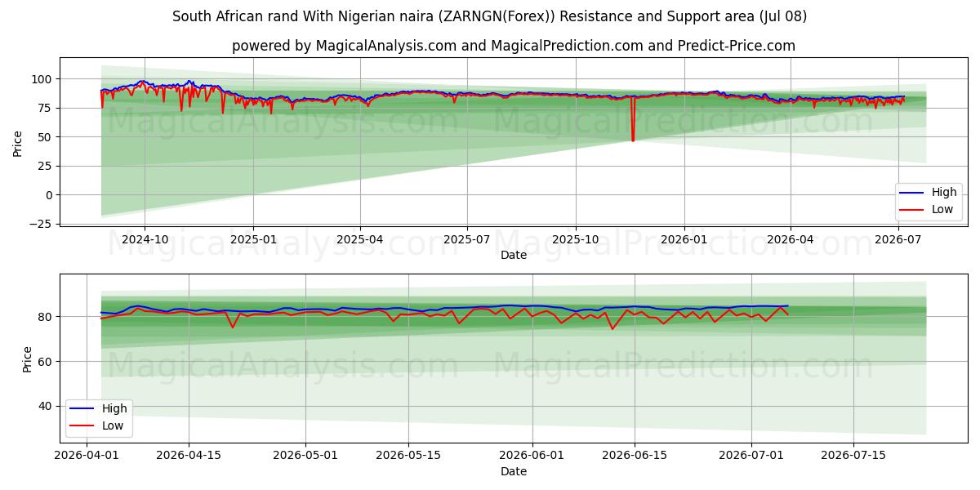Image resolution: width=980 pixels, height=490 pixels.
Task: Click the '2026-04-15' tick on the bottom chart
Action: 189,455
